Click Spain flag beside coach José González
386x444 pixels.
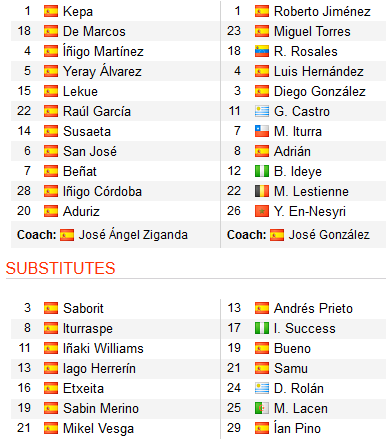coord(277,235)
